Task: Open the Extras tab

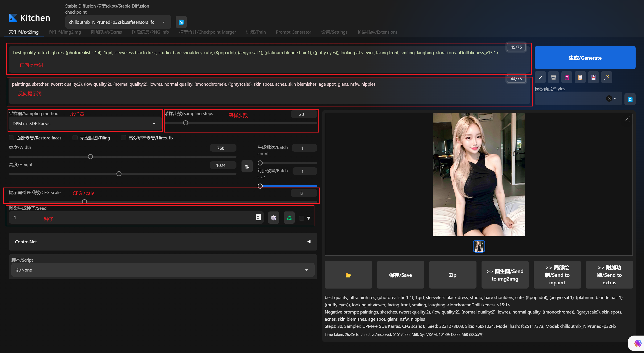Action: click(106, 32)
